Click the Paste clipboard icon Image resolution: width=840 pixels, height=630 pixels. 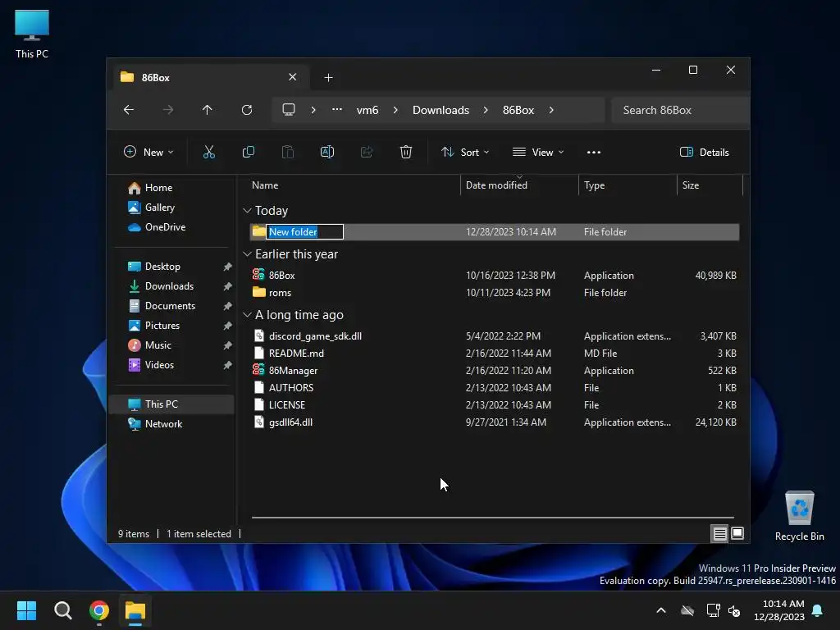tap(288, 152)
